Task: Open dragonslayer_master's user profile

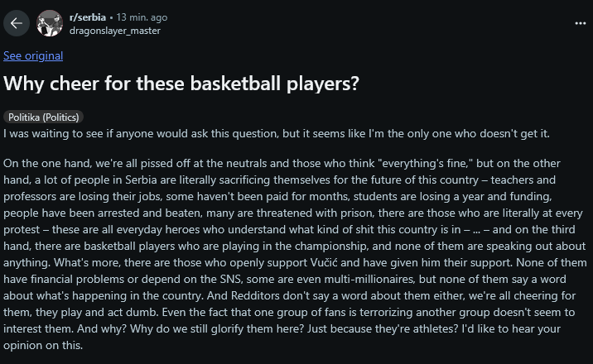Action: click(x=115, y=31)
